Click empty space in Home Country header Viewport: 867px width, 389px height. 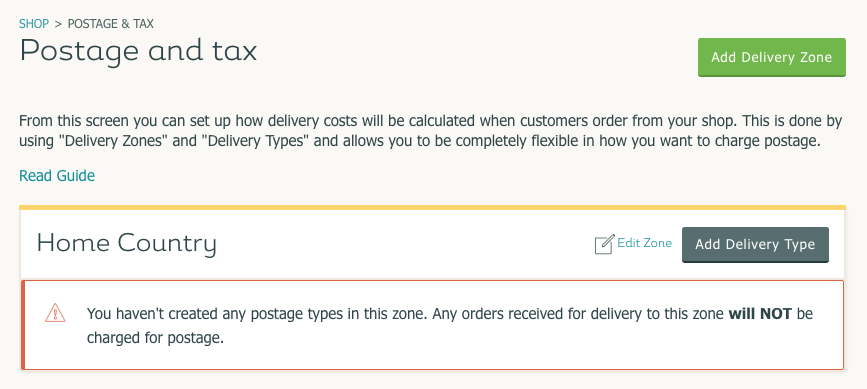pos(404,244)
